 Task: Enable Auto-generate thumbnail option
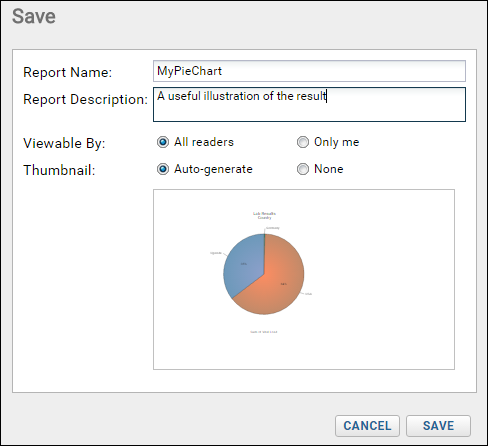tap(163, 169)
